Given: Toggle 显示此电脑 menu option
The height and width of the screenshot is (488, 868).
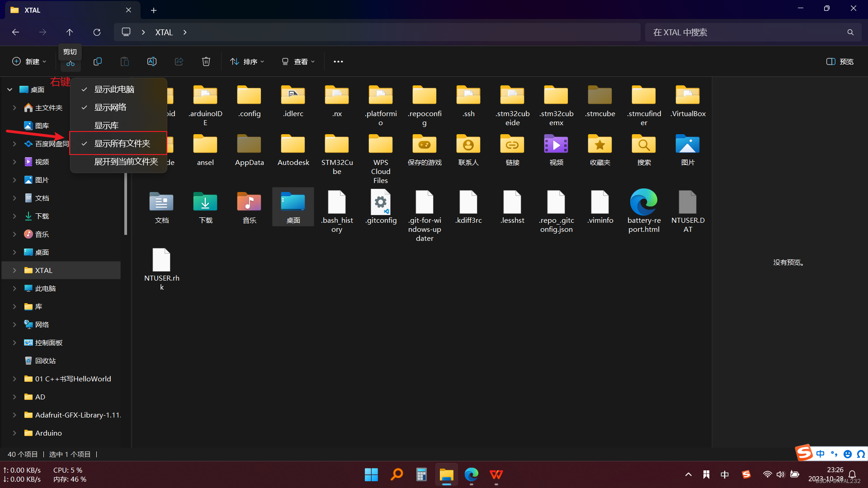Looking at the screenshot, I should 114,89.
